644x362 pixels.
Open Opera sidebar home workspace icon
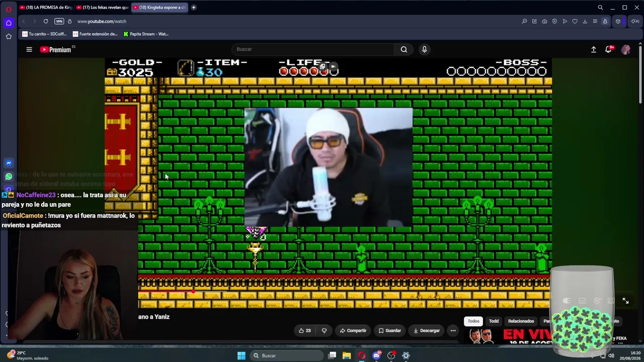tap(9, 23)
